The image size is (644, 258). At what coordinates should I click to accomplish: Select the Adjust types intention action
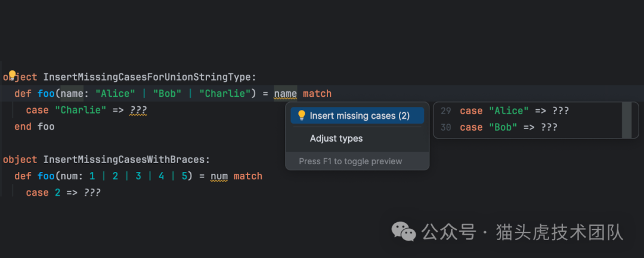pos(336,139)
